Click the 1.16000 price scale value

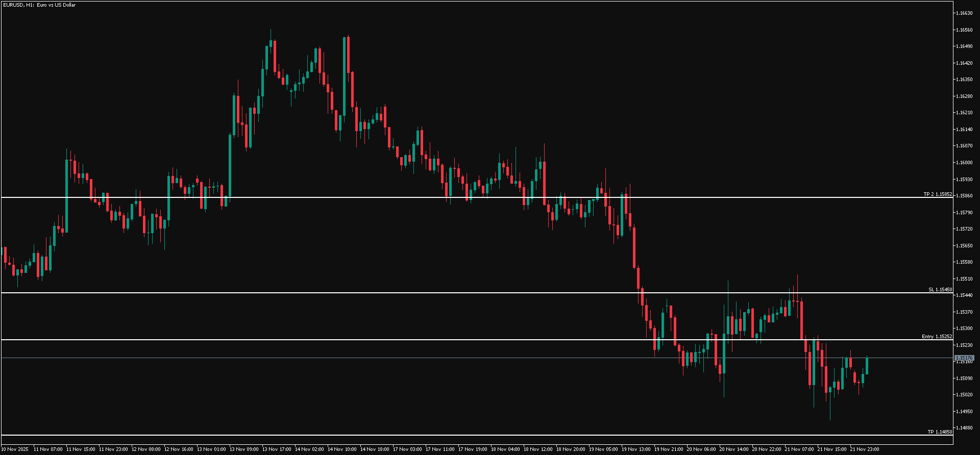(x=964, y=163)
